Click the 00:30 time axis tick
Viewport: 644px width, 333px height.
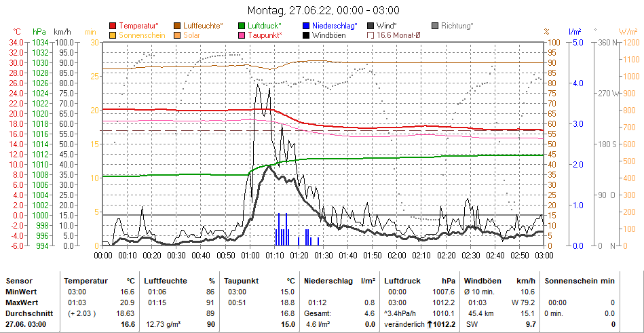tap(176, 256)
